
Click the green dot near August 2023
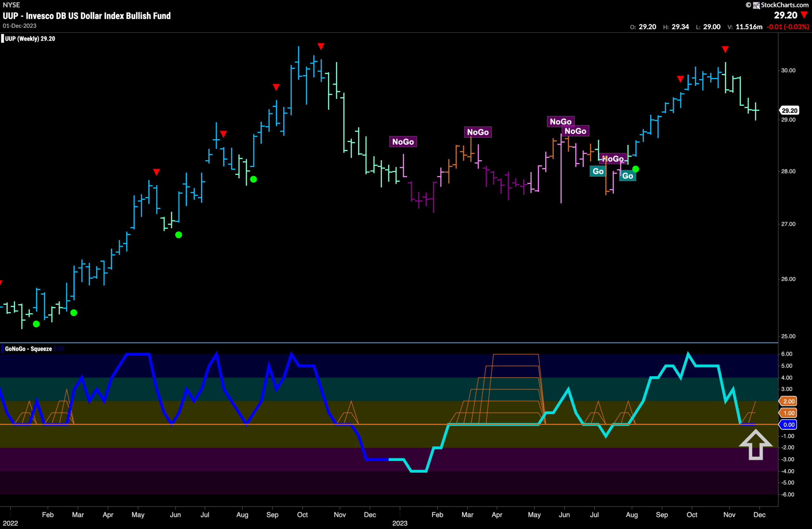click(636, 169)
